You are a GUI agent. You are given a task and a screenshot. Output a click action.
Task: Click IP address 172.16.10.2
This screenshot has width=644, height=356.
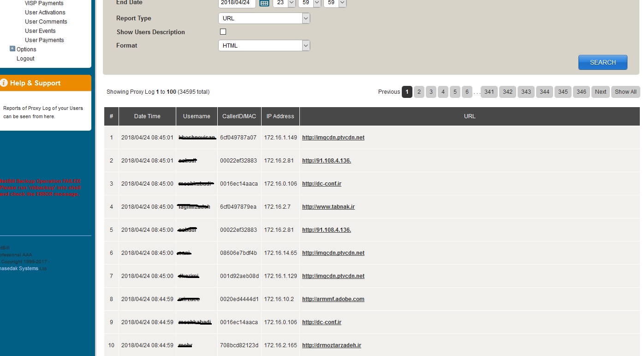point(279,299)
